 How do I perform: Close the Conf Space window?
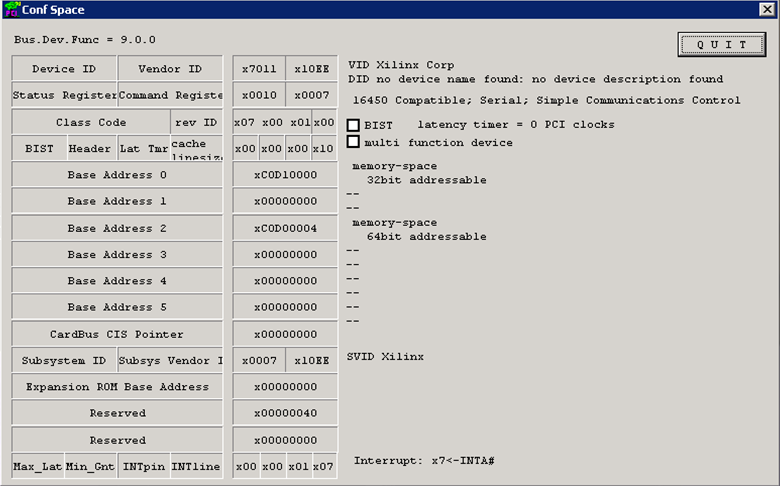coord(767,9)
